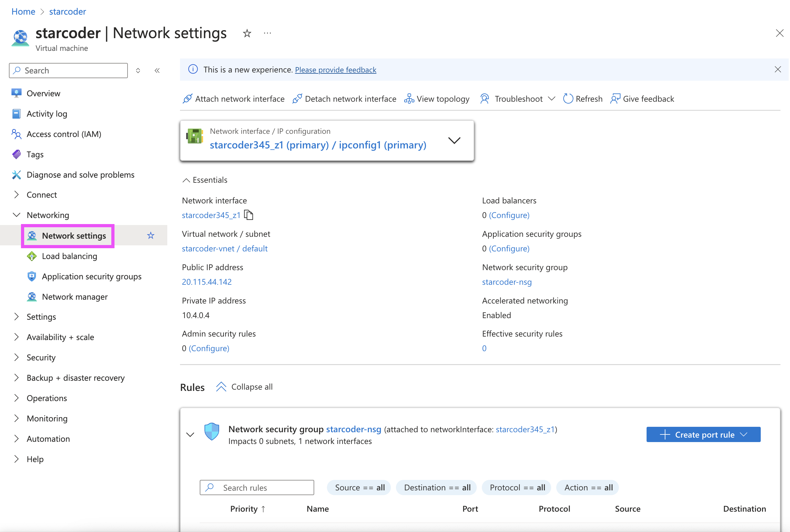Copy network interface name starcoder345_z1
This screenshot has height=532, width=790.
249,215
